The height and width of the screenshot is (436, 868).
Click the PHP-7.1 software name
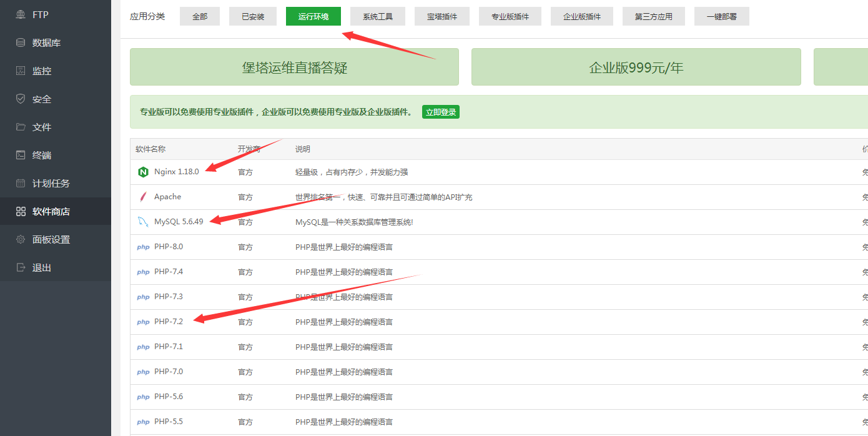point(169,347)
